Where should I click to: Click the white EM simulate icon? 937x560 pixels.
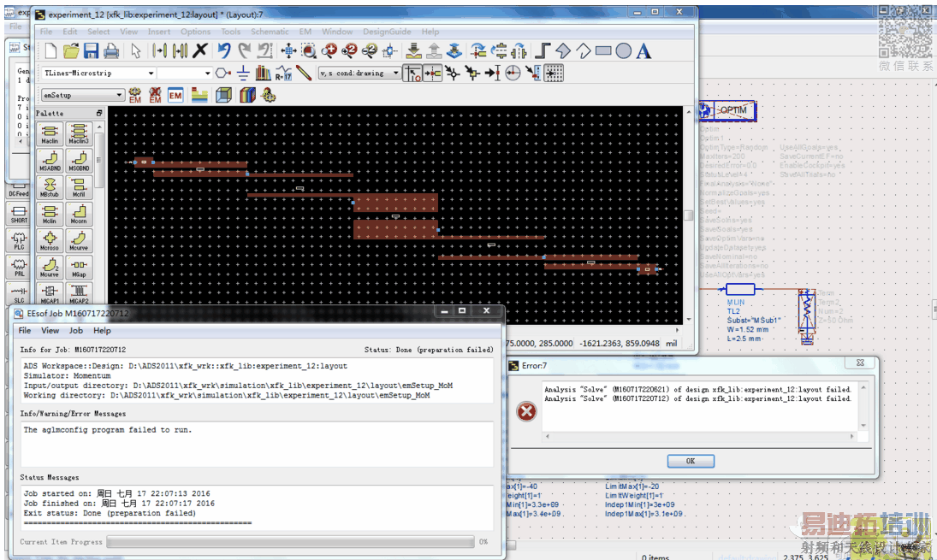click(x=175, y=96)
